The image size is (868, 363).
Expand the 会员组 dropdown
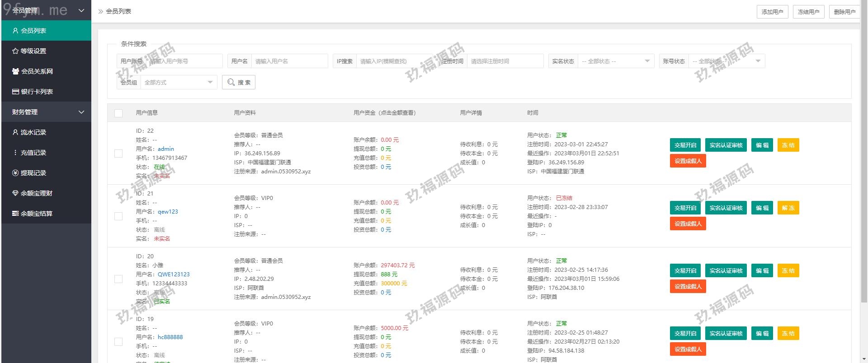click(178, 82)
